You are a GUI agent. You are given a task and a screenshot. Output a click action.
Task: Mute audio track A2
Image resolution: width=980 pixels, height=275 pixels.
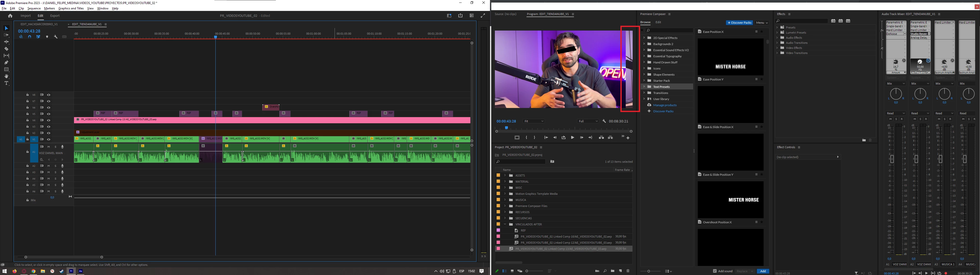click(x=49, y=166)
